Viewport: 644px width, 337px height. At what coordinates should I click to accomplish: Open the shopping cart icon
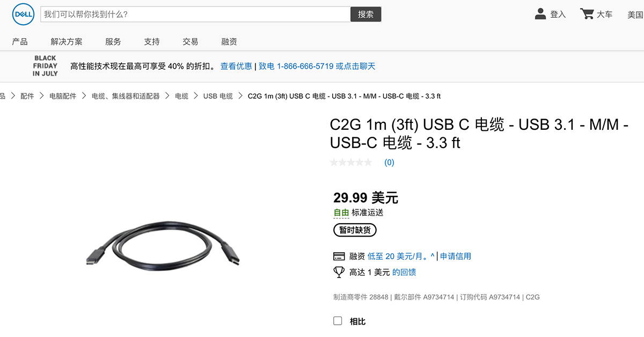pos(587,14)
